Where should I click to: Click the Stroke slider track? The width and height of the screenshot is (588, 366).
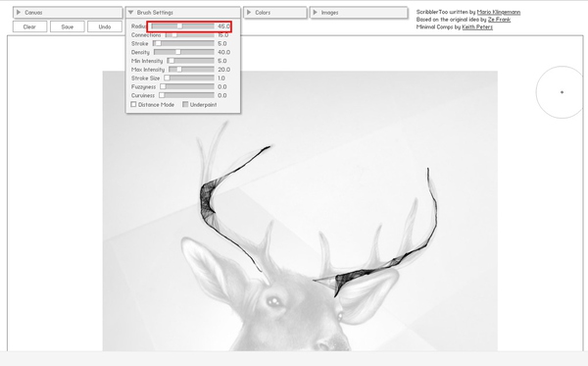pos(184,43)
